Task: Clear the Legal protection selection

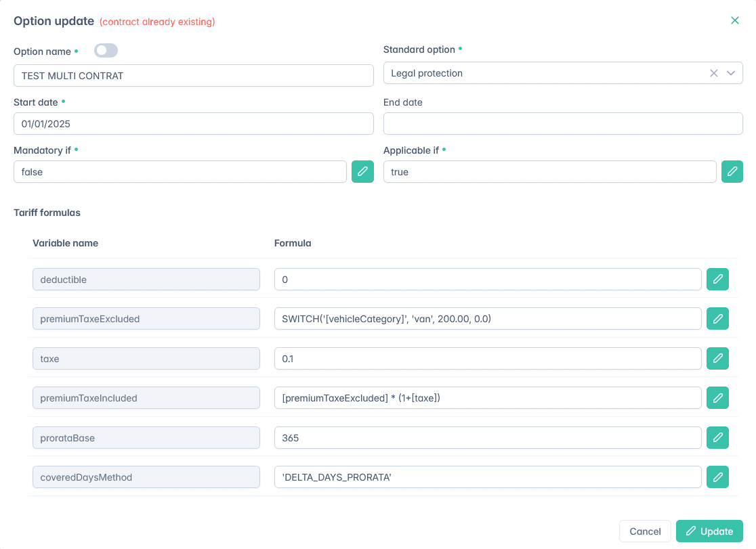Action: [713, 72]
